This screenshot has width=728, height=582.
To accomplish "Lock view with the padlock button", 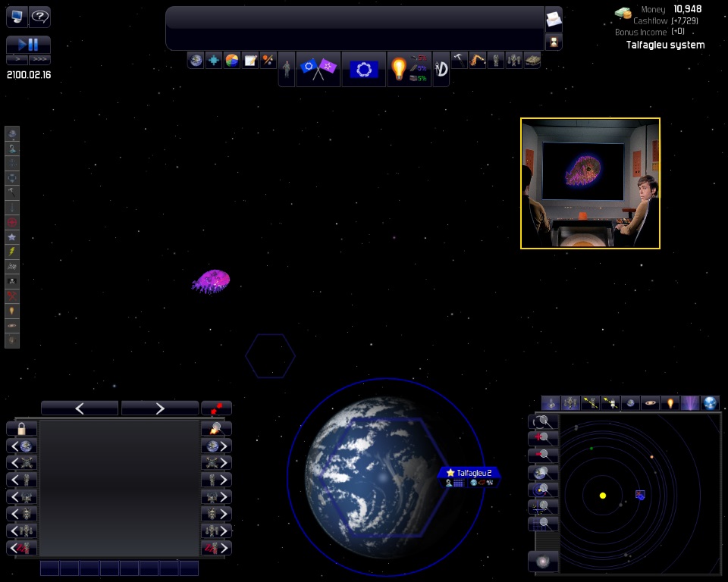I will [x=21, y=429].
